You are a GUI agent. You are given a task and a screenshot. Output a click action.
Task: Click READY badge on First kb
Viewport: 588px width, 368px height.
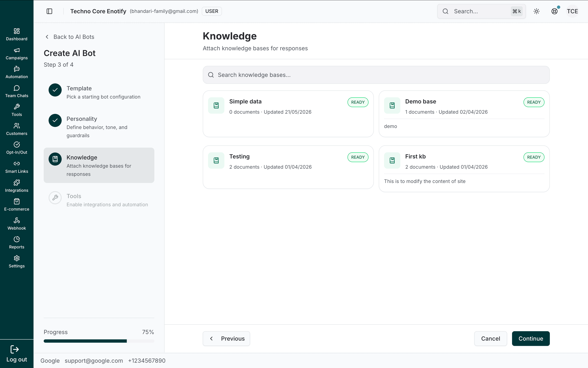click(534, 157)
